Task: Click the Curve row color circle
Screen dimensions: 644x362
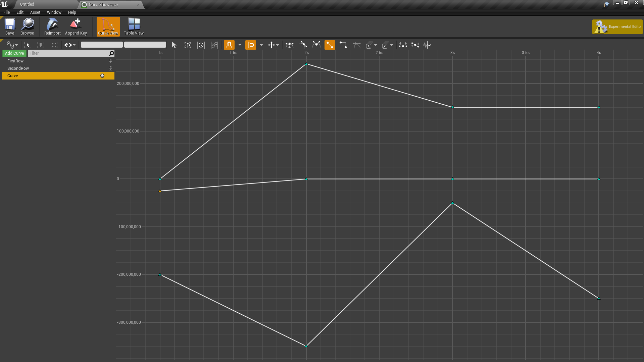Action: click(x=102, y=76)
